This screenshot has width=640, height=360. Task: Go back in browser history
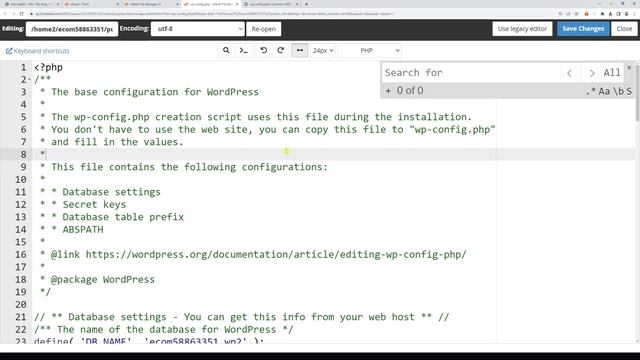pyautogui.click(x=5, y=14)
